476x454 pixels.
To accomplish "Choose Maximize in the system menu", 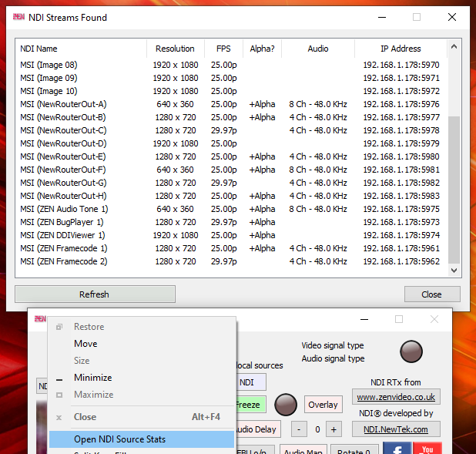I will (x=142, y=395).
